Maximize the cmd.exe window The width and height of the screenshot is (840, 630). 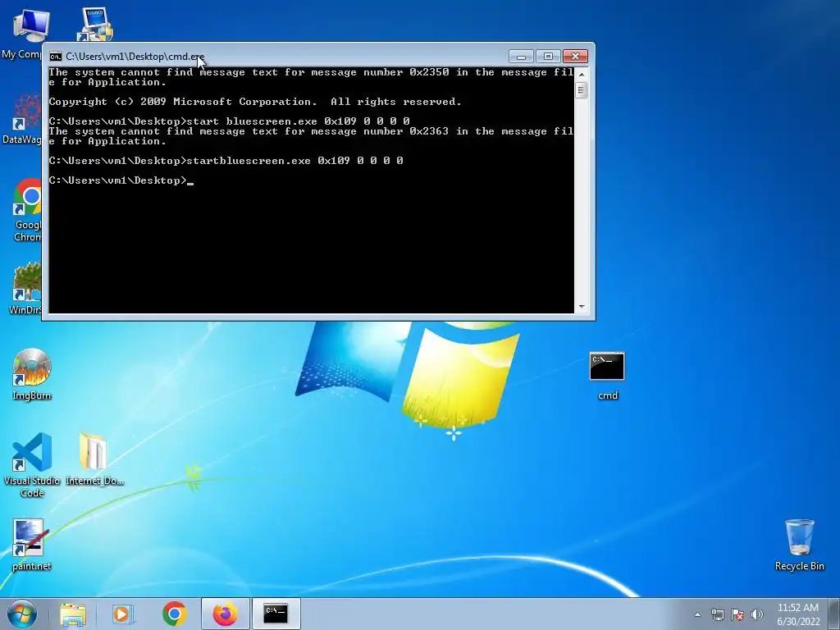547,57
